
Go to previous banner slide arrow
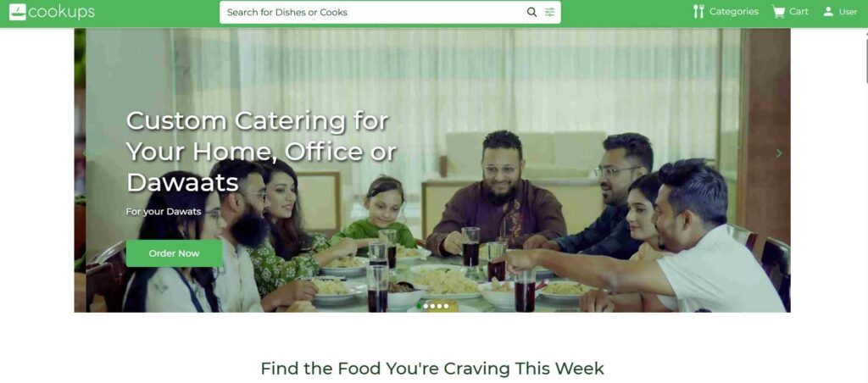pyautogui.click(x=85, y=153)
